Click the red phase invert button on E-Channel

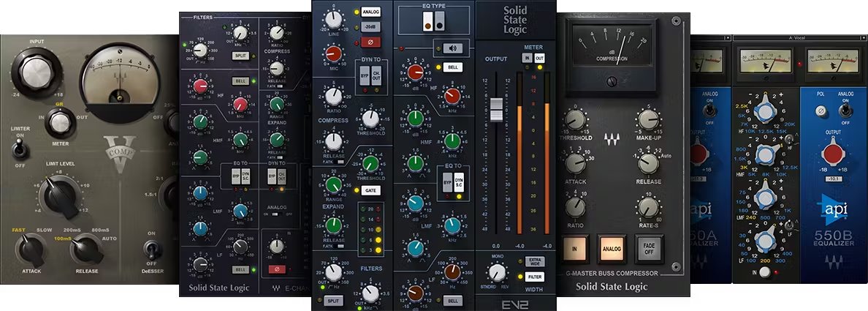tap(278, 269)
